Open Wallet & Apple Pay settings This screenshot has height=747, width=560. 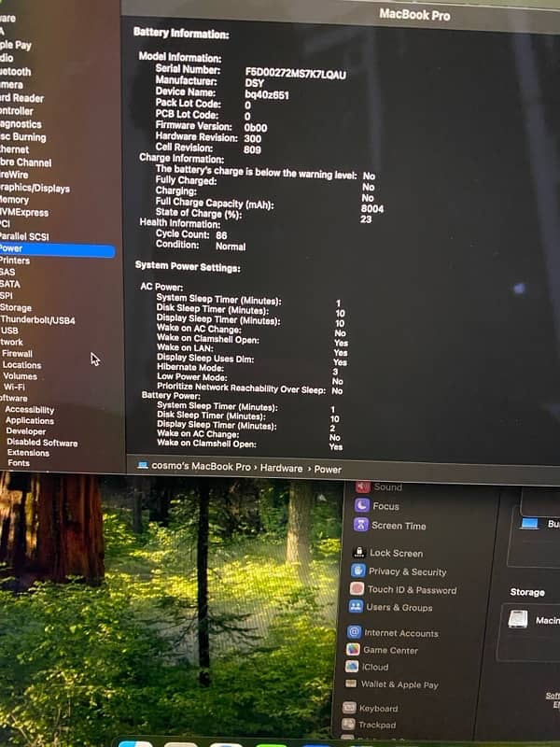point(399,684)
